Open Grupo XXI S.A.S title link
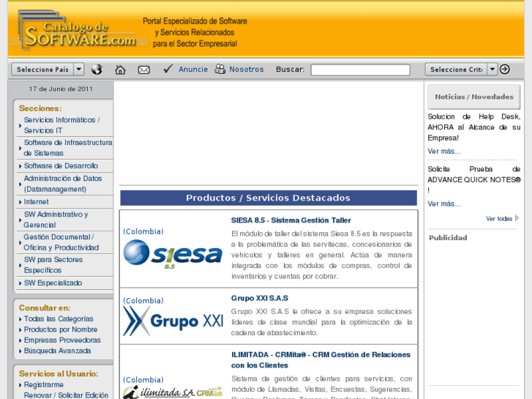The image size is (532, 399). [260, 298]
